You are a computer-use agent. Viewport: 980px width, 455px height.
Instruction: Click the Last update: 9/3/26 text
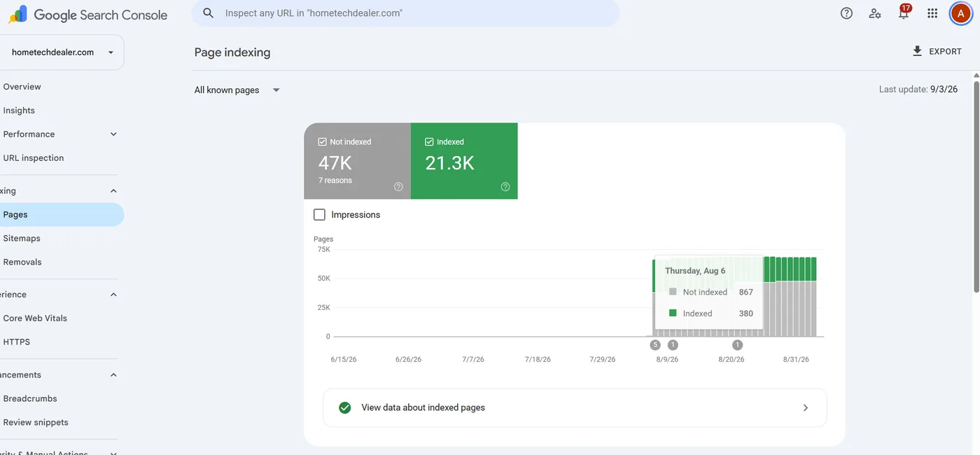pyautogui.click(x=918, y=90)
